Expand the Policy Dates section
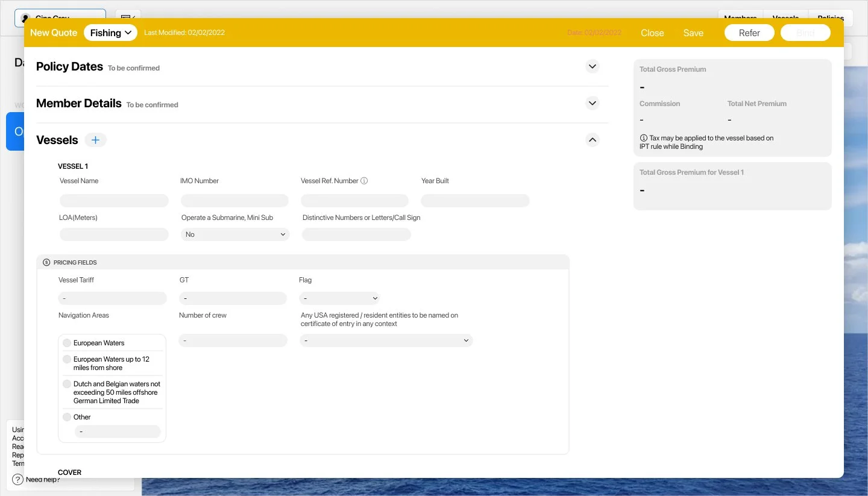Viewport: 868px width, 496px height. click(x=593, y=66)
